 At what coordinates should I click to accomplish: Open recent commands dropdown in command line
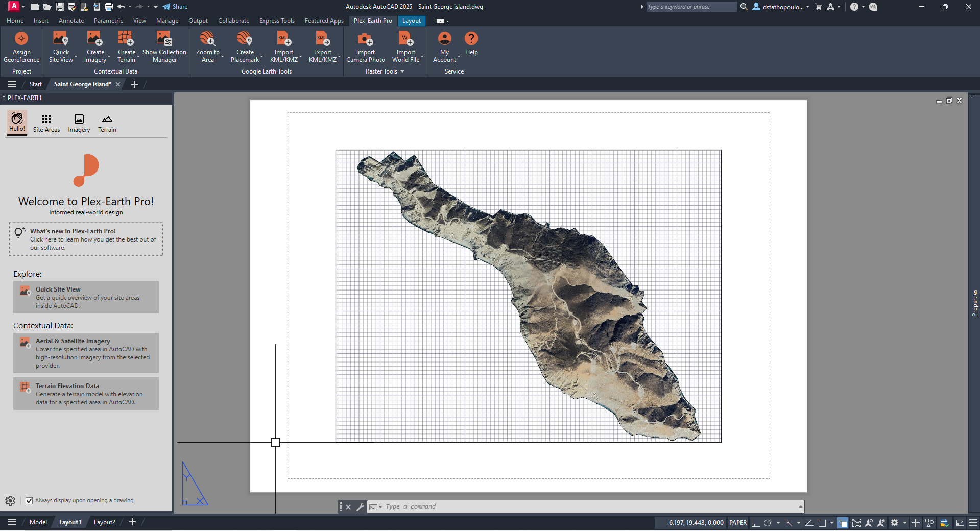pos(375,507)
